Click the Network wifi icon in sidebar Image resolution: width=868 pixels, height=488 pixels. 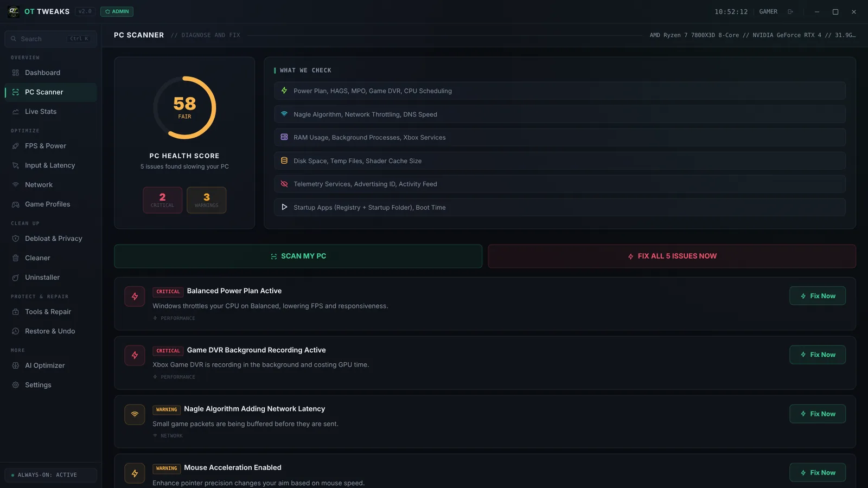16,185
